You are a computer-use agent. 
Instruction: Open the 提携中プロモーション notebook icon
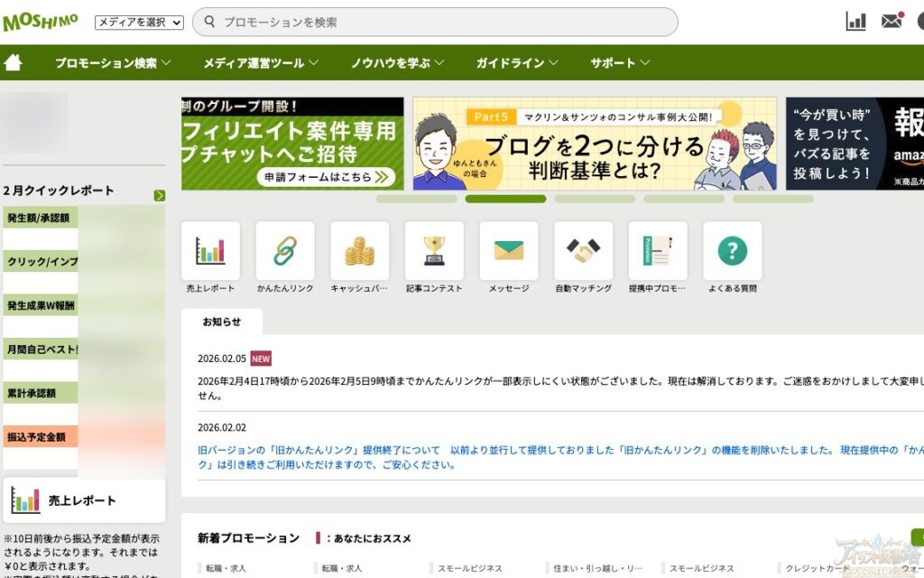tap(658, 251)
